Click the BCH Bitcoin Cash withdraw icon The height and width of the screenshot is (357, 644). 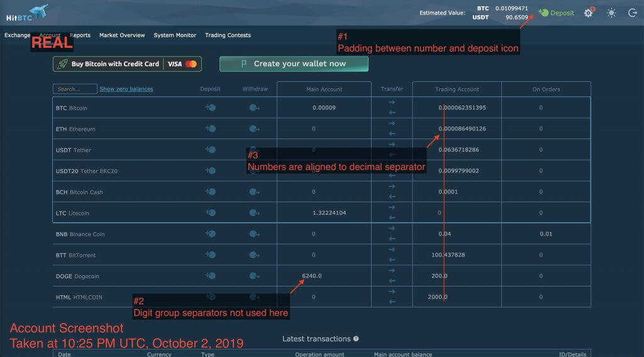pos(254,191)
